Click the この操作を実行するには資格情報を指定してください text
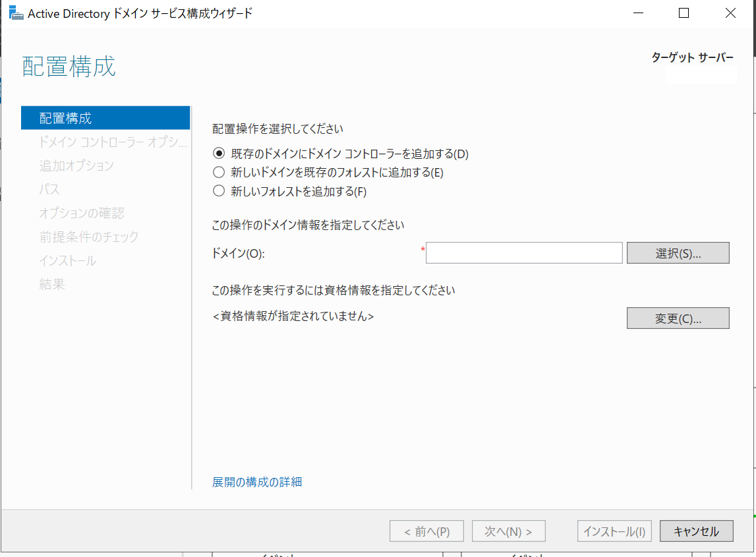The image size is (756, 557). click(334, 290)
